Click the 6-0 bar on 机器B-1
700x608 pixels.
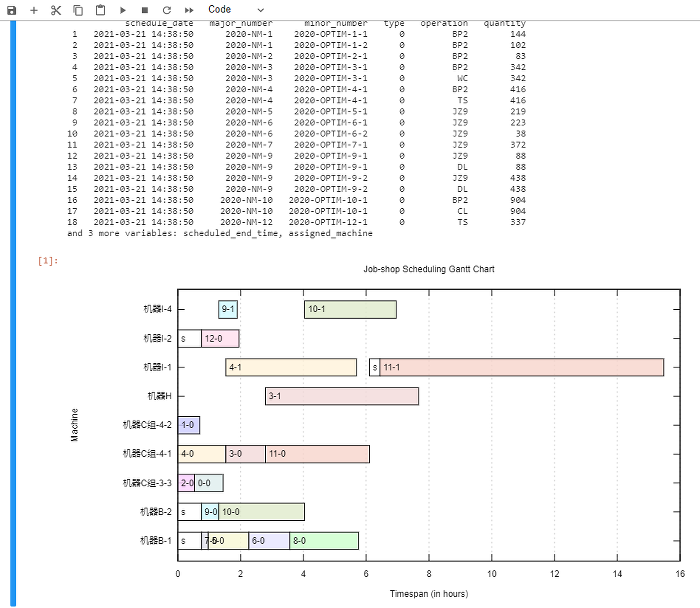tap(269, 540)
